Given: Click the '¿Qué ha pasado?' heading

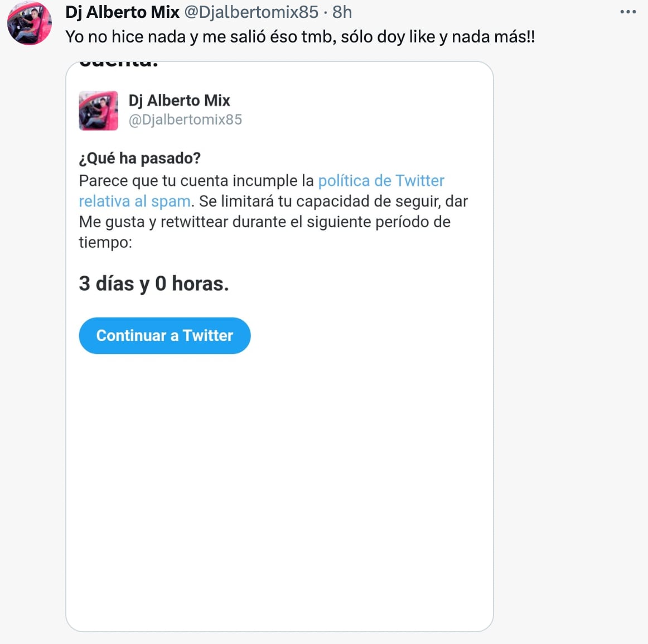Looking at the screenshot, I should point(139,158).
